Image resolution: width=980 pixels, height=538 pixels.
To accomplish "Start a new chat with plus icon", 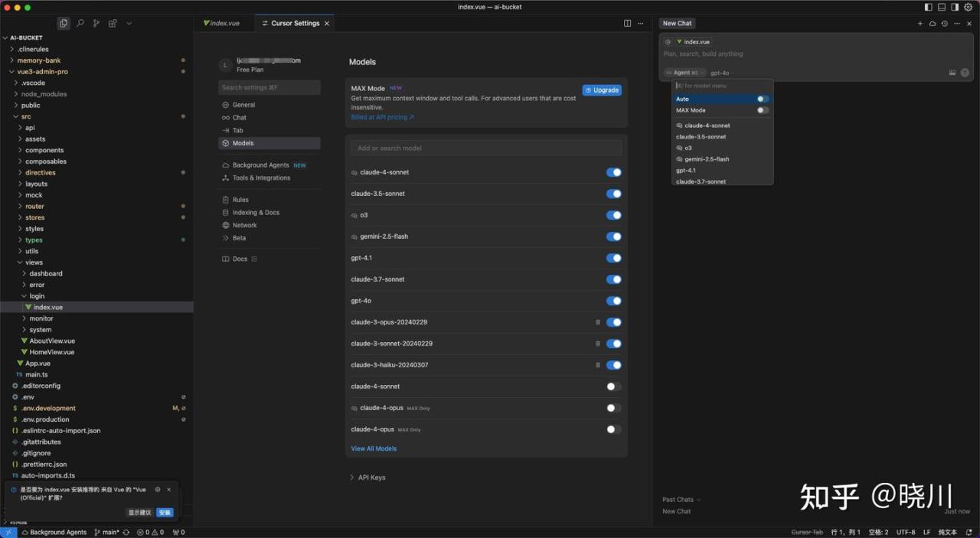I will click(x=920, y=24).
